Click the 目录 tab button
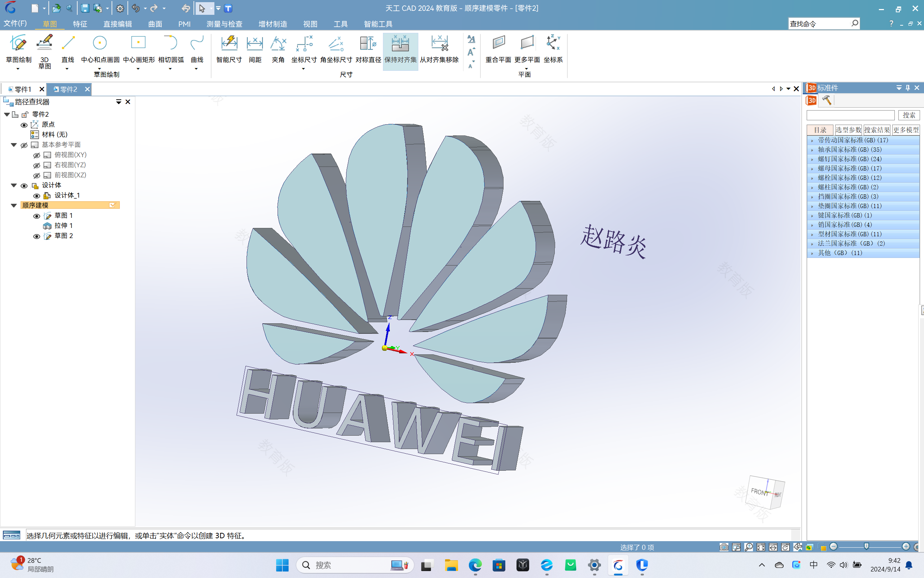 pos(820,130)
